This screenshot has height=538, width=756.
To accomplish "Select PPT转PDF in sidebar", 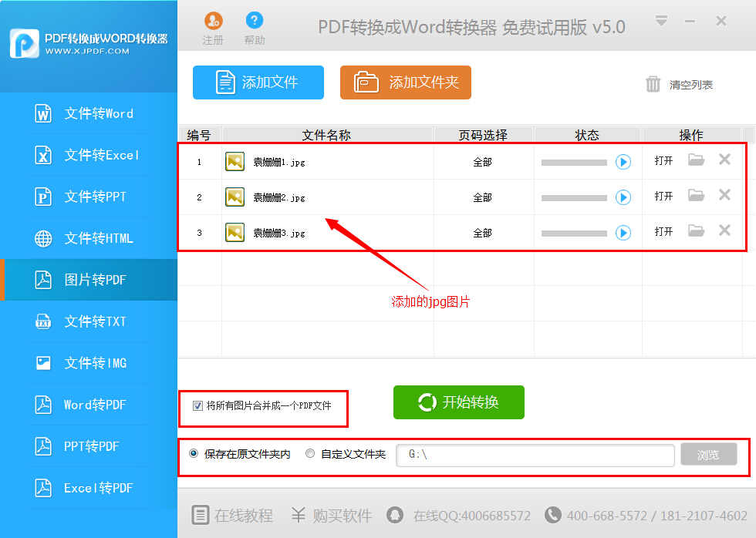I will coord(89,446).
